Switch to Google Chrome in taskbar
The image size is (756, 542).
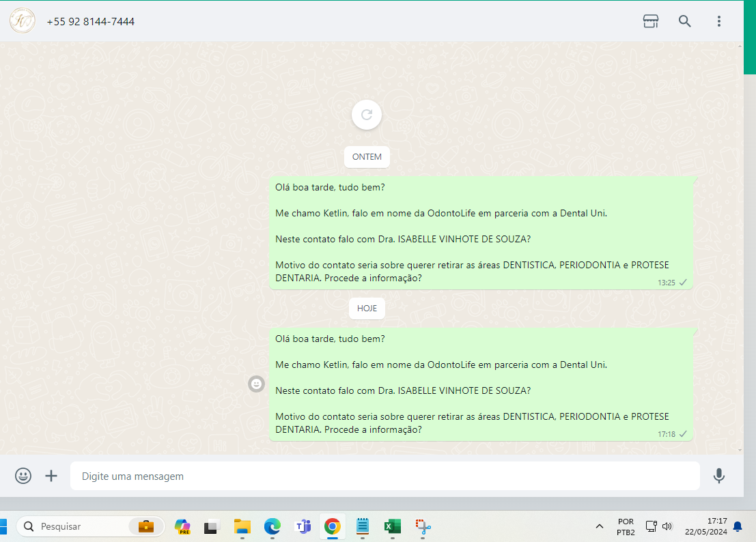(x=332, y=526)
